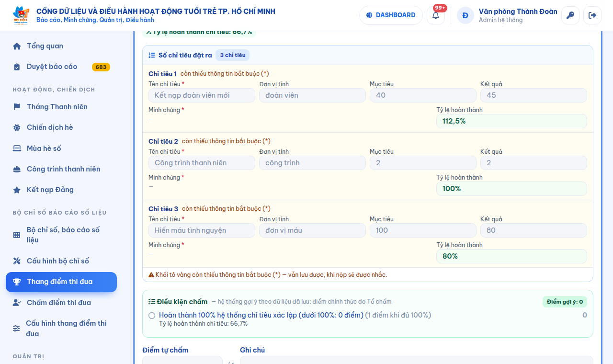
Task: Open the DASHBOARD globe button
Action: point(391,15)
